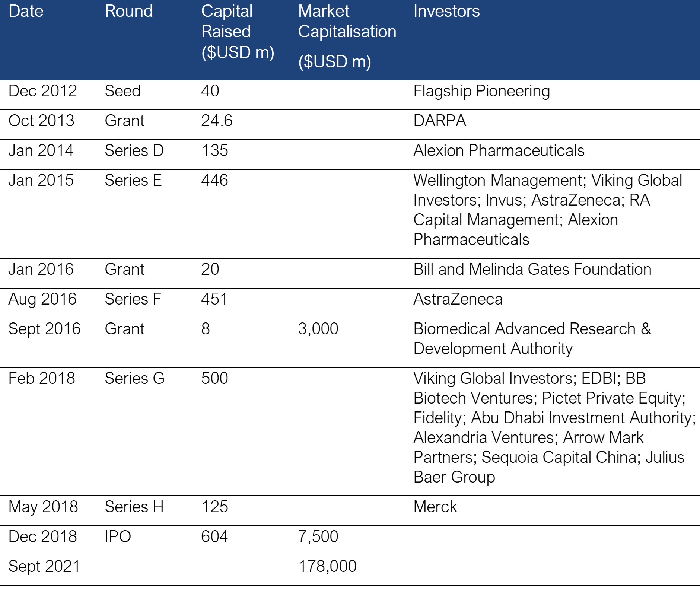Viewport: 700px width, 605px height.
Task: Select the Merck investor cell
Action: coord(435,507)
